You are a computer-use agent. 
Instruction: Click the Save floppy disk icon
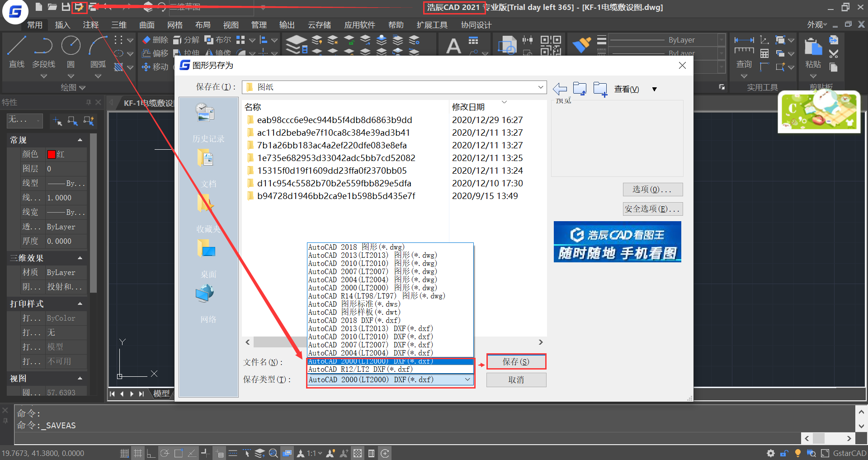coord(66,7)
